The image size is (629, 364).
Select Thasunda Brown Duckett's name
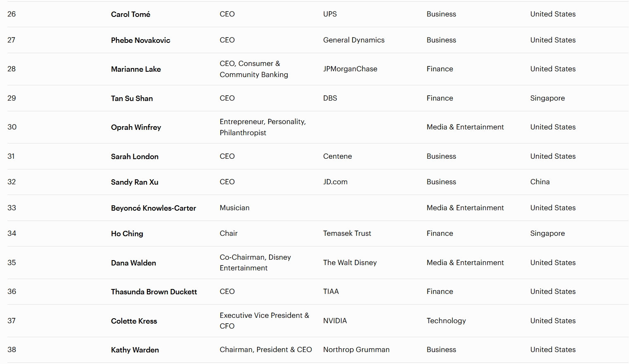pos(154,292)
